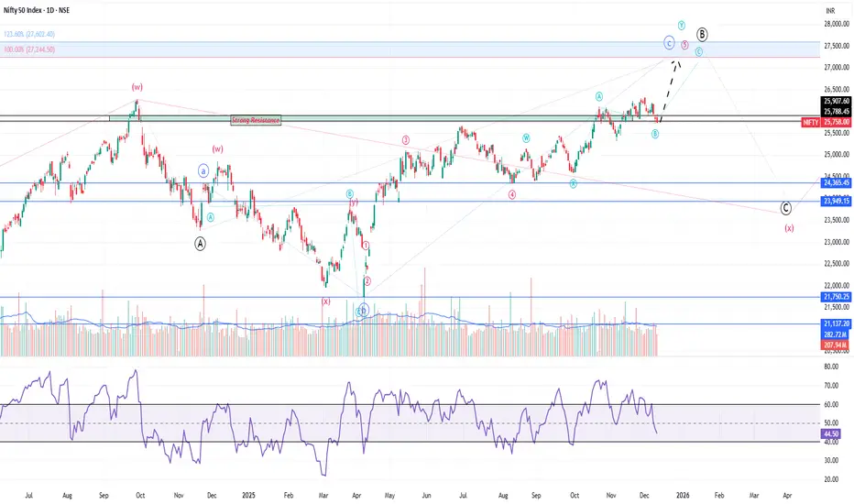Click the 80.00 RSI axis tick
Image resolution: width=854 pixels, height=504 pixels.
(x=831, y=367)
